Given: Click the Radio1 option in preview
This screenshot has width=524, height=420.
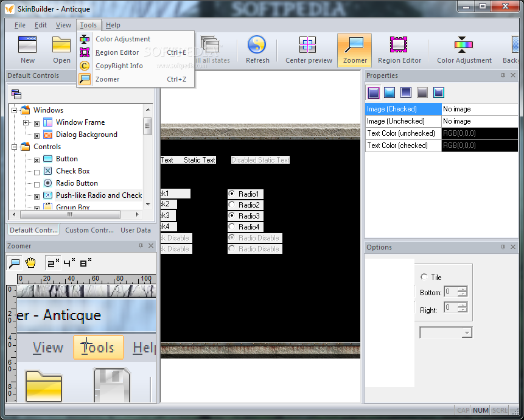Looking at the screenshot, I should 245,194.
